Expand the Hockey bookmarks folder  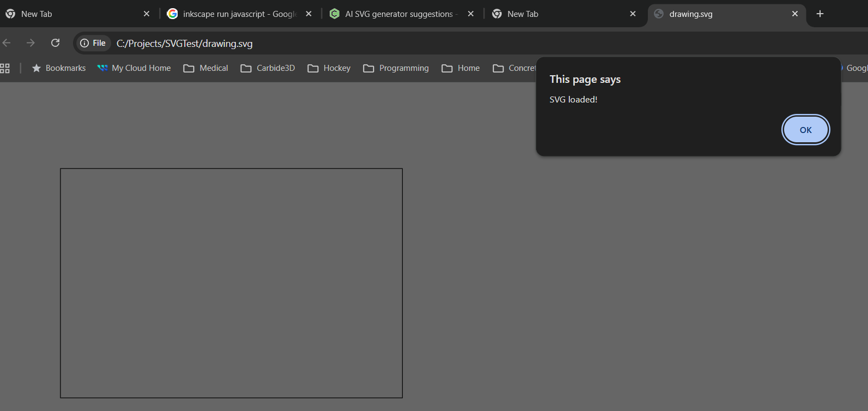tap(329, 68)
